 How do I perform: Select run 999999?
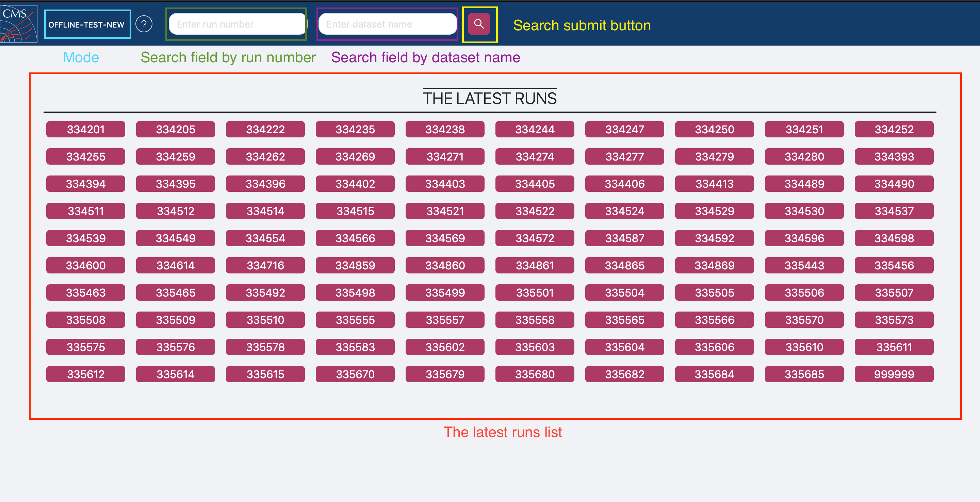pos(894,374)
